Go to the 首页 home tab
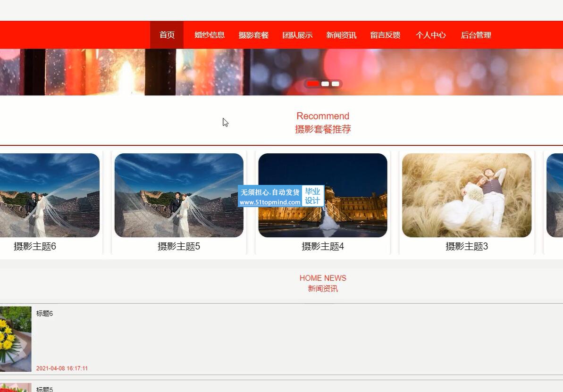This screenshot has width=563, height=392. pyautogui.click(x=167, y=35)
